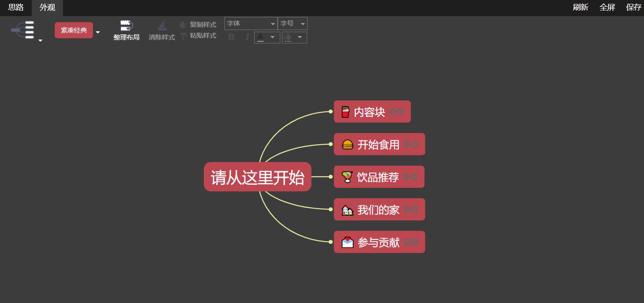This screenshot has width=644, height=303.
Task: Click the cocktail icon on 饮品推荐
Action: pyautogui.click(x=347, y=177)
